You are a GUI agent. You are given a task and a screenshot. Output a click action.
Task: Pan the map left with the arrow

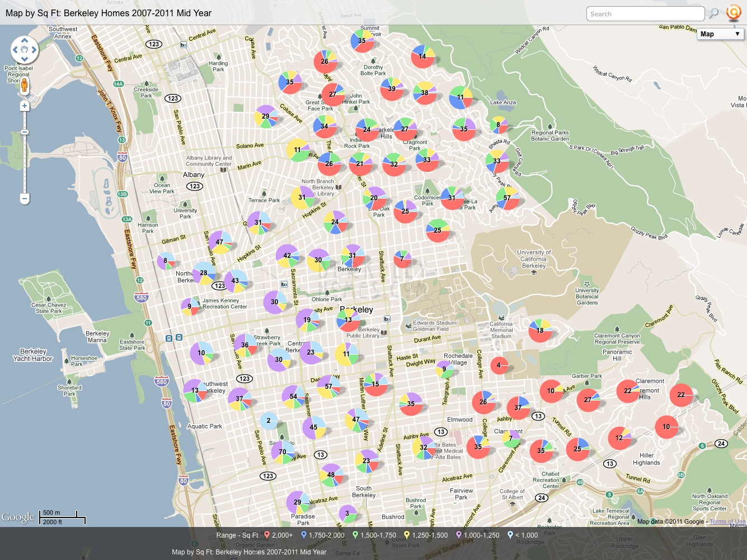[x=15, y=50]
